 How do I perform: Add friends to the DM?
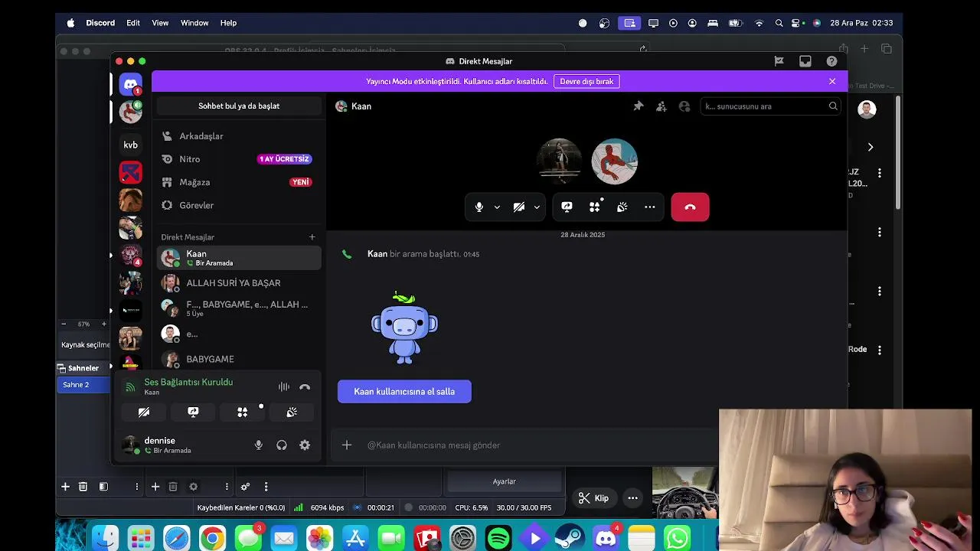coord(661,106)
